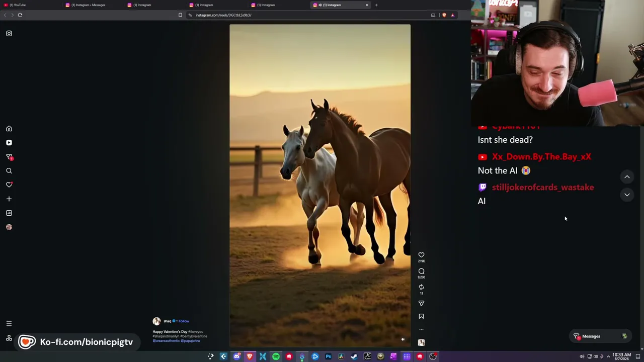
Task: Repost the reel
Action: [x=421, y=287]
